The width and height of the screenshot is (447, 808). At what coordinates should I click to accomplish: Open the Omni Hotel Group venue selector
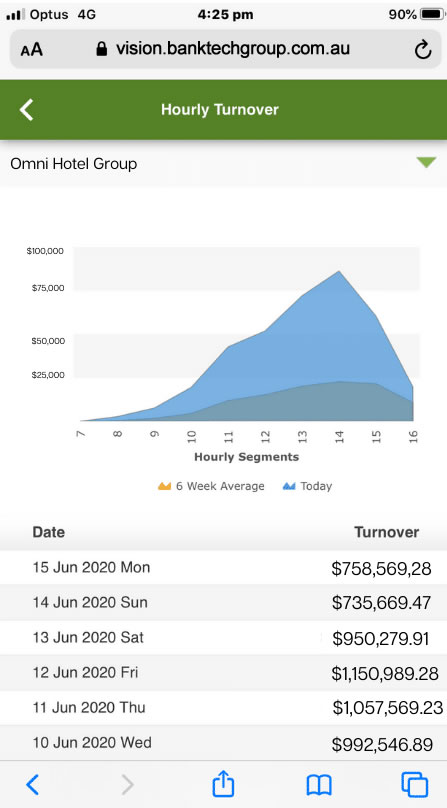(223, 164)
